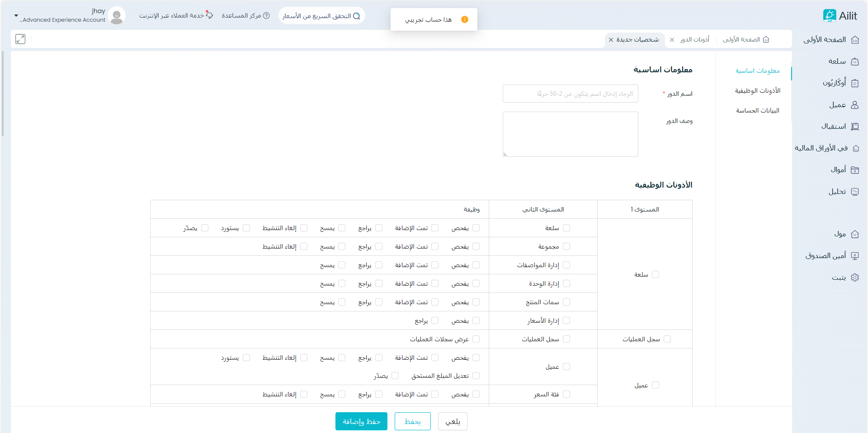868x433 pixels.
Task: Click the يلغي cancel button
Action: click(453, 421)
